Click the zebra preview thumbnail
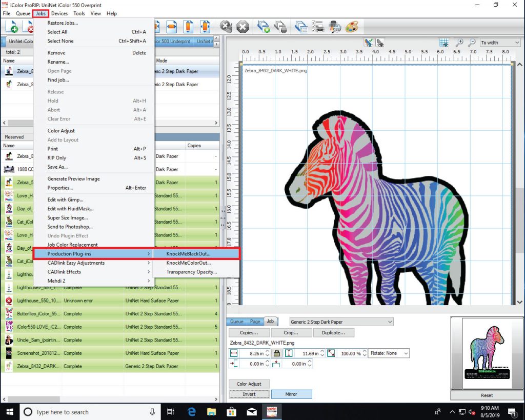 pyautogui.click(x=487, y=353)
